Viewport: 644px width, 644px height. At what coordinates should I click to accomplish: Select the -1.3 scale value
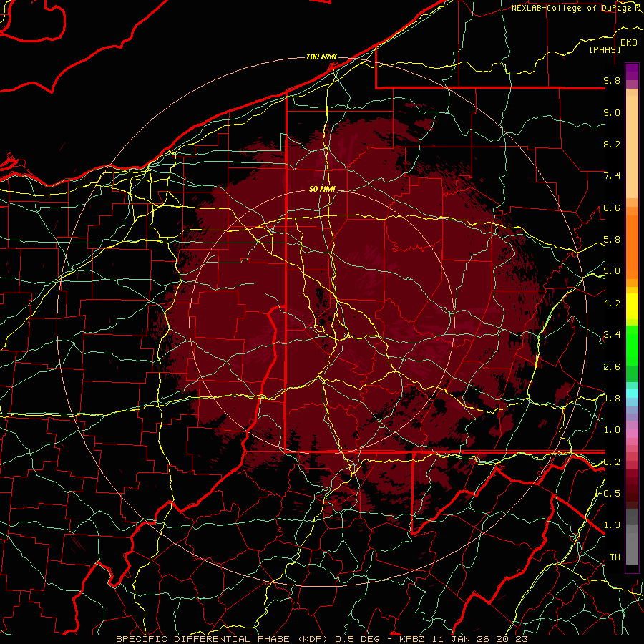click(610, 525)
